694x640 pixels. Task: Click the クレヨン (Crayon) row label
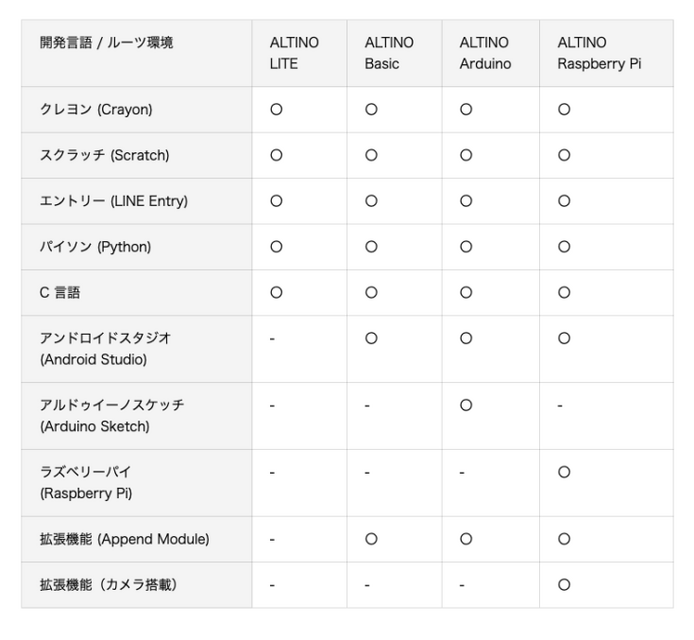pyautogui.click(x=96, y=110)
